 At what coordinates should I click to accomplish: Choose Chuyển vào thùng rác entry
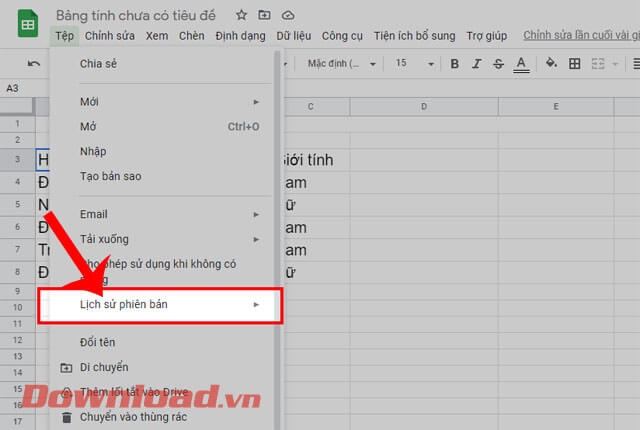click(163, 417)
